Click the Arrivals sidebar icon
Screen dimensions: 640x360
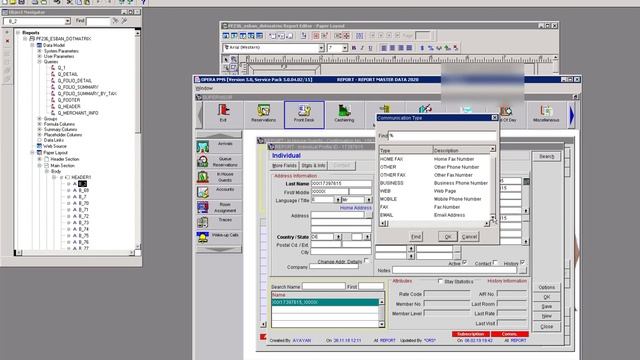203,146
